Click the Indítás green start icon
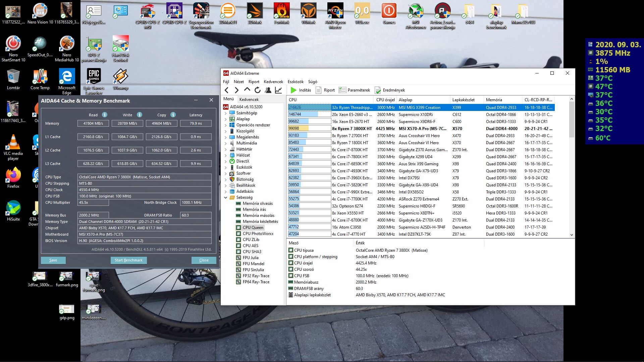This screenshot has height=362, width=644. [x=293, y=90]
